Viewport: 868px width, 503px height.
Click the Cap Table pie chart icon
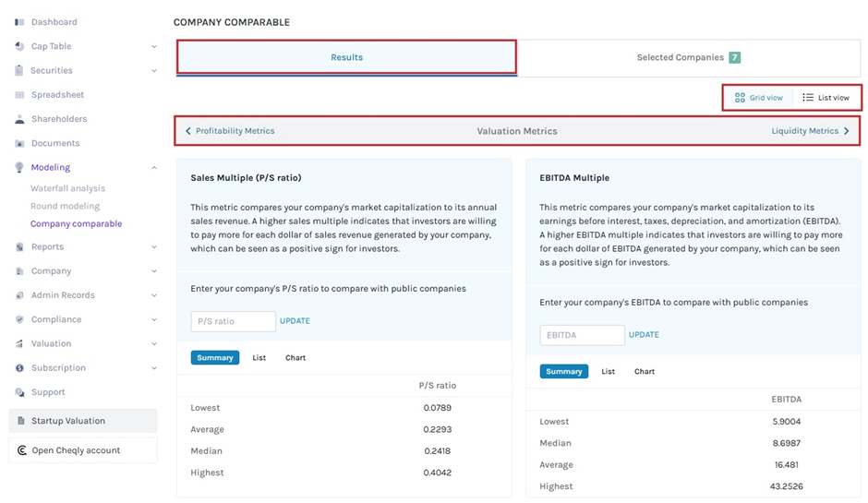click(x=19, y=46)
